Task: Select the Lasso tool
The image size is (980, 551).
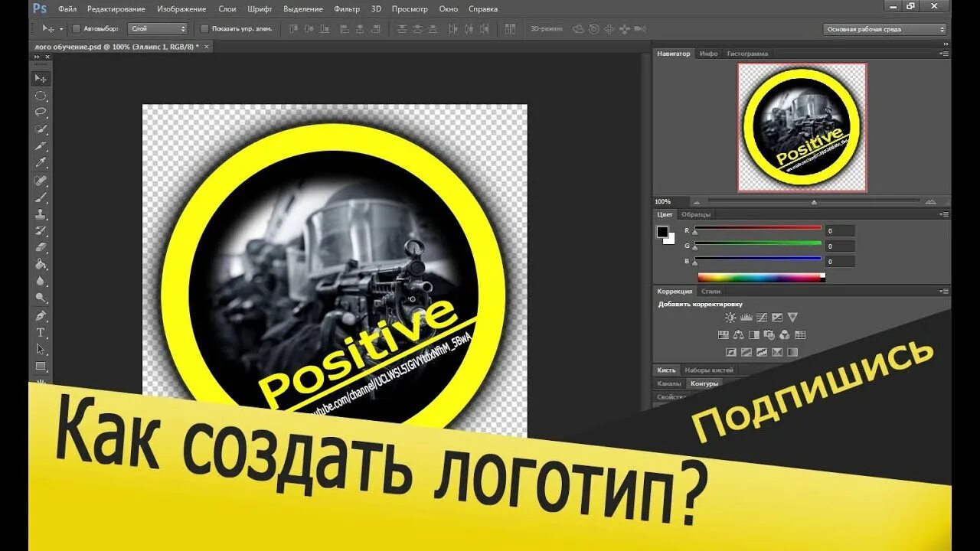Action: click(x=41, y=112)
